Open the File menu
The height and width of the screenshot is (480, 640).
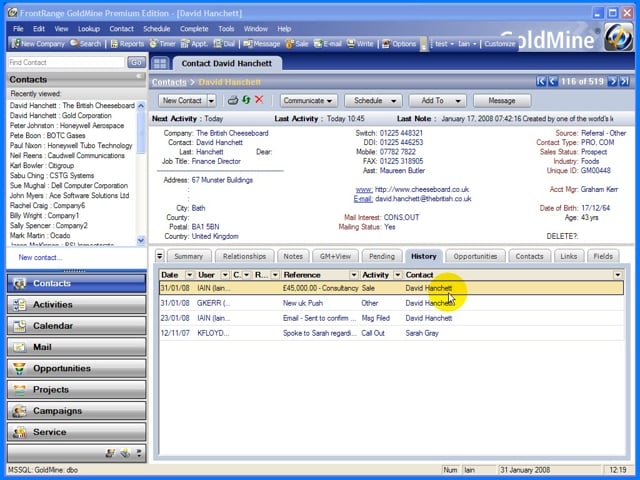[18, 29]
